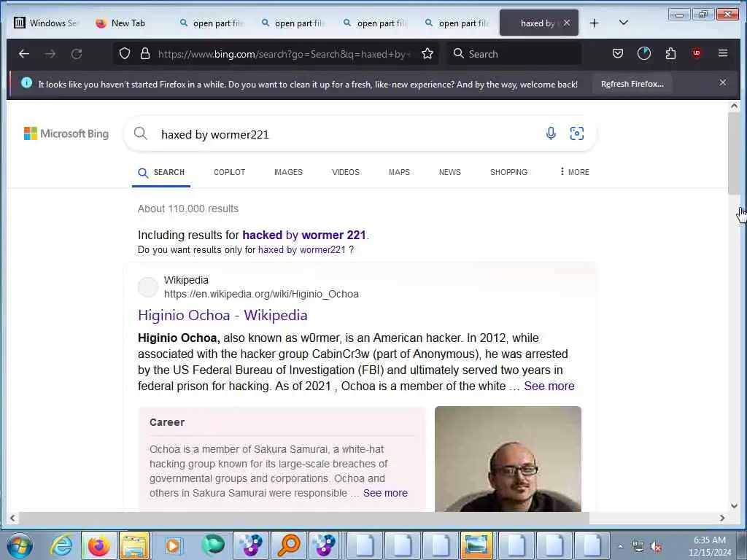
Task: Reload the current Bing page
Action: point(77,54)
